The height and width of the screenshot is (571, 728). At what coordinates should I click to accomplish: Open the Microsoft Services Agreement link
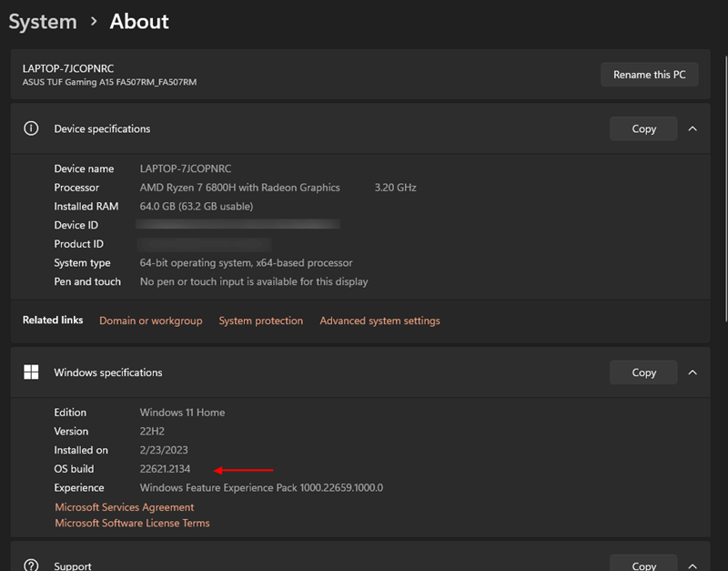click(124, 507)
